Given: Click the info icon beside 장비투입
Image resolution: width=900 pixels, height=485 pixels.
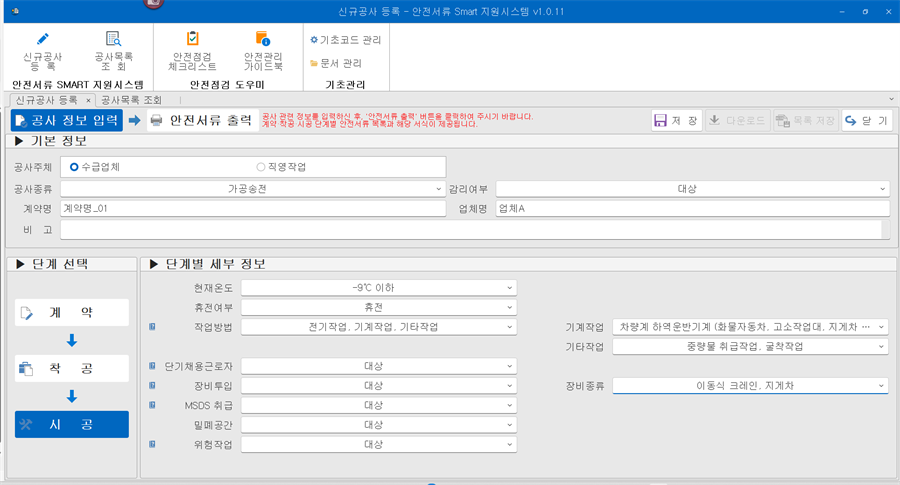Looking at the screenshot, I should pos(152,385).
